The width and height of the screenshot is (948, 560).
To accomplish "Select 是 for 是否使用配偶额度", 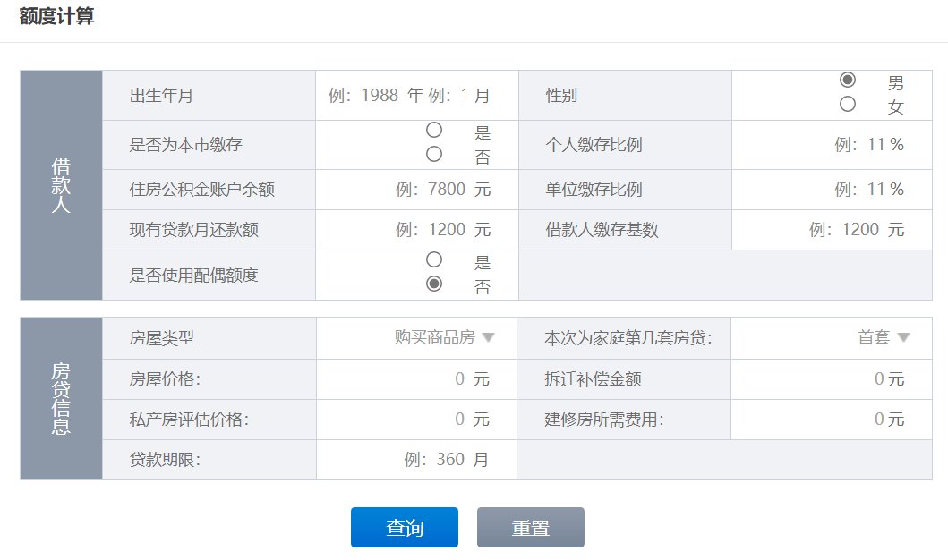I will point(434,259).
